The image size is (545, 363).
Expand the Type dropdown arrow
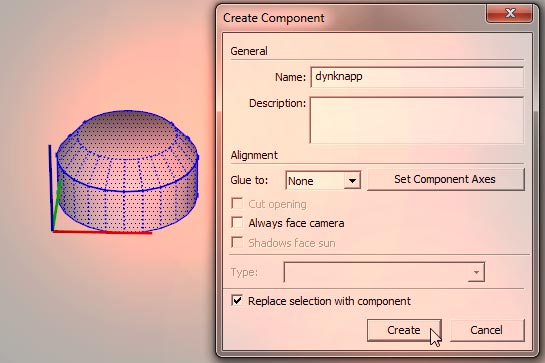pos(476,272)
